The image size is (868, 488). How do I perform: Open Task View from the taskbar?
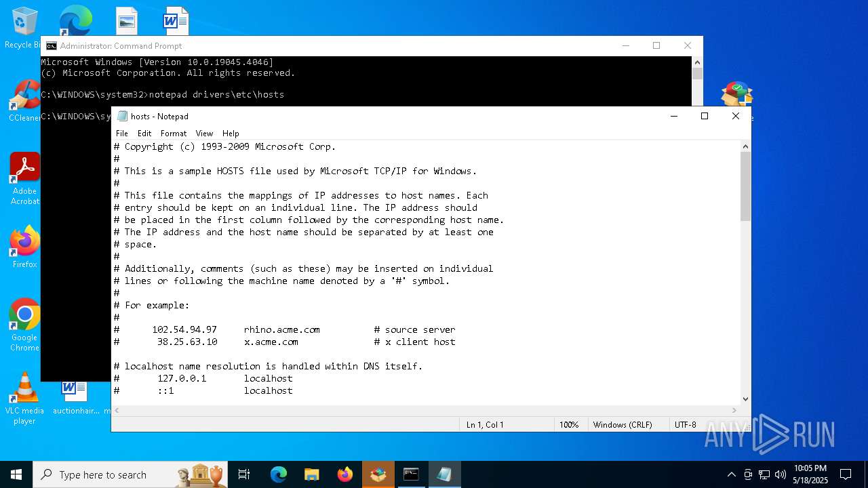[244, 474]
